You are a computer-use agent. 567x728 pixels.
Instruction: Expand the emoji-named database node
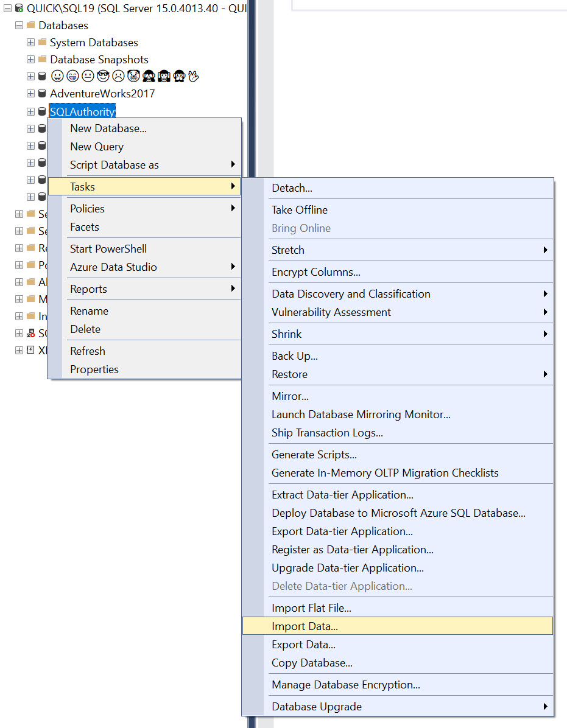(30, 76)
